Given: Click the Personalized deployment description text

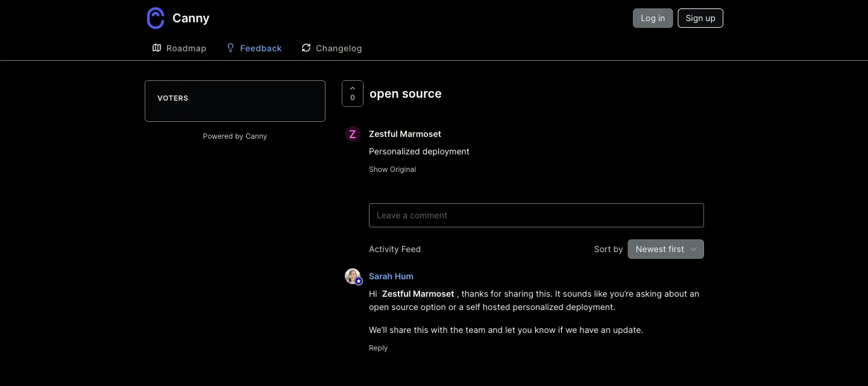Looking at the screenshot, I should point(419,151).
